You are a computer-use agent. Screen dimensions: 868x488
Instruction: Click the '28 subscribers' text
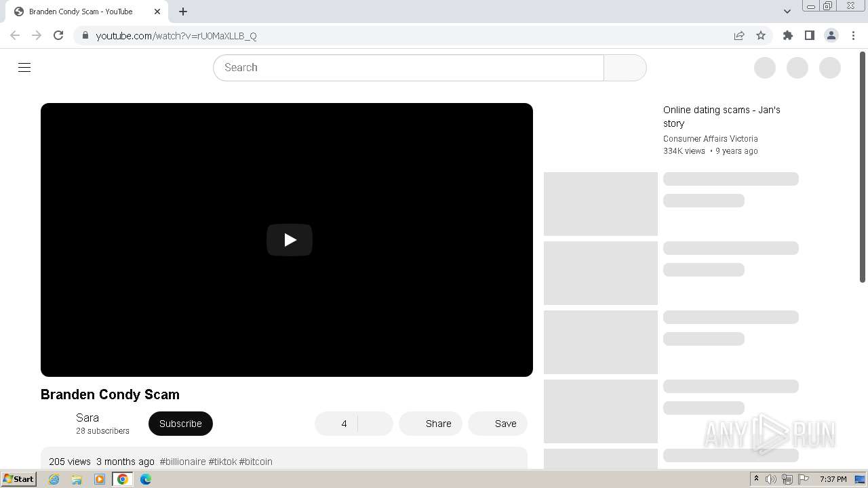pos(102,431)
